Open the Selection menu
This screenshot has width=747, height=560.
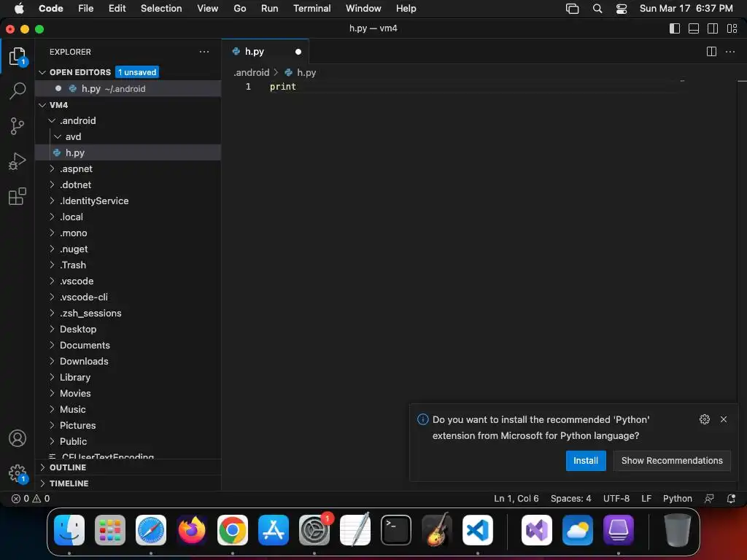tap(161, 8)
